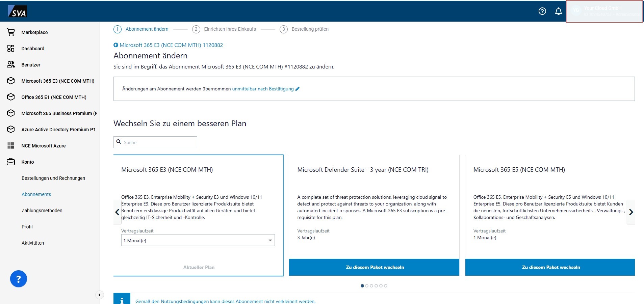Click the Benutzer people icon
Image resolution: width=644 pixels, height=304 pixels.
click(x=11, y=64)
